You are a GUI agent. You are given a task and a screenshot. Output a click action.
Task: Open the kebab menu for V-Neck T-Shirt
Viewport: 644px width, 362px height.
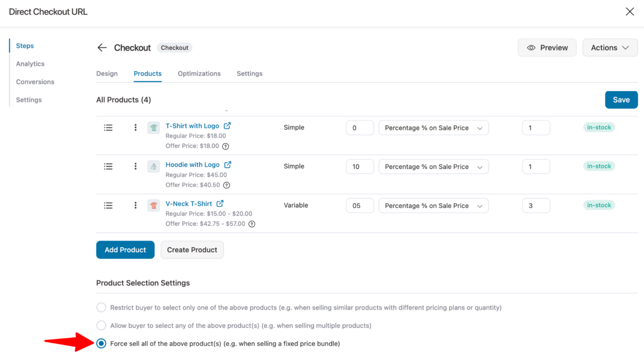tap(135, 205)
